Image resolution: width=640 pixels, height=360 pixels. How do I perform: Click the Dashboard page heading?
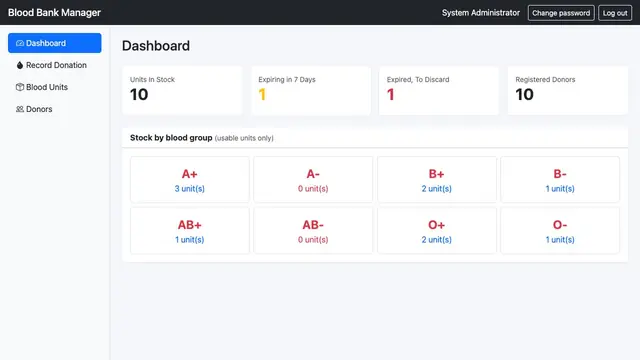pyautogui.click(x=156, y=46)
